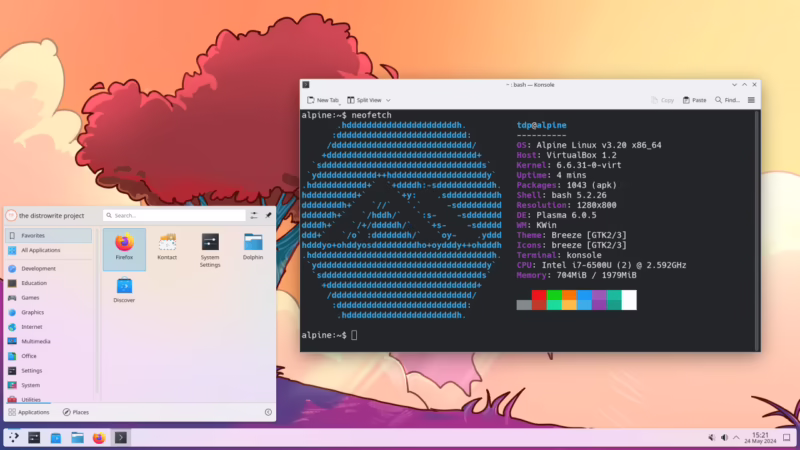The height and width of the screenshot is (450, 800).
Task: Open the Multimedia category
Action: click(48, 341)
